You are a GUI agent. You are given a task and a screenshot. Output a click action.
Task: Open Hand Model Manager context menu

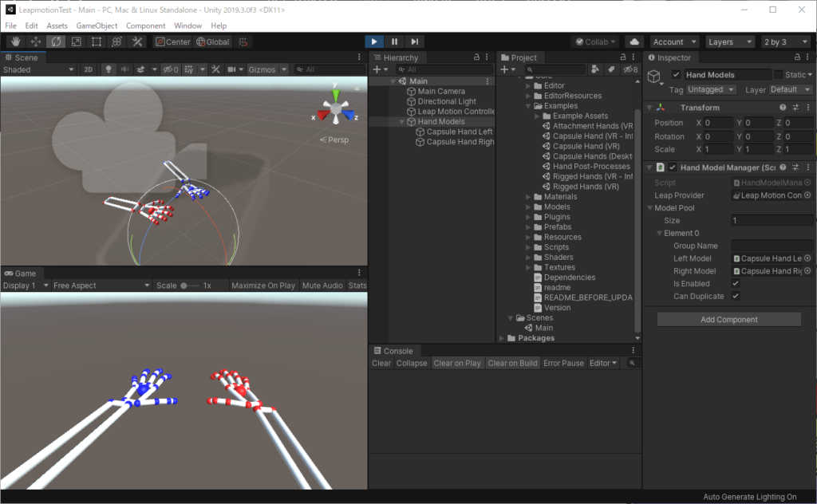808,167
